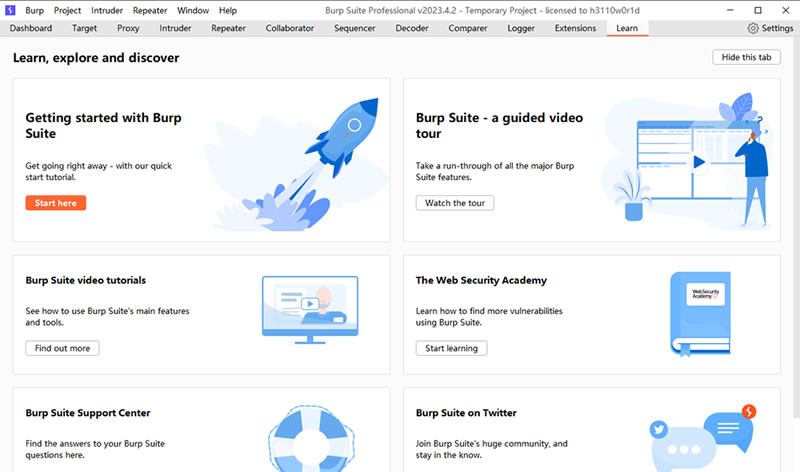Click the Web Security Academy book illustration
The height and width of the screenshot is (472, 800).
click(x=701, y=313)
